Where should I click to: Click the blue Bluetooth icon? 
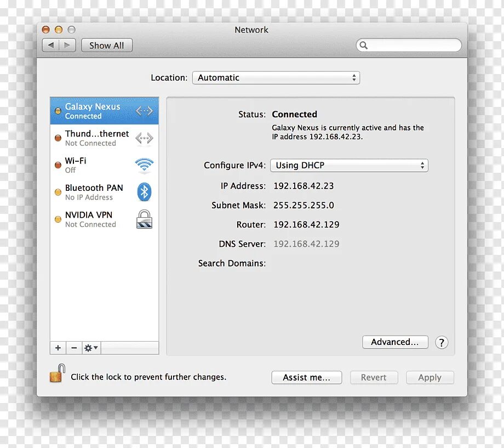(x=144, y=192)
